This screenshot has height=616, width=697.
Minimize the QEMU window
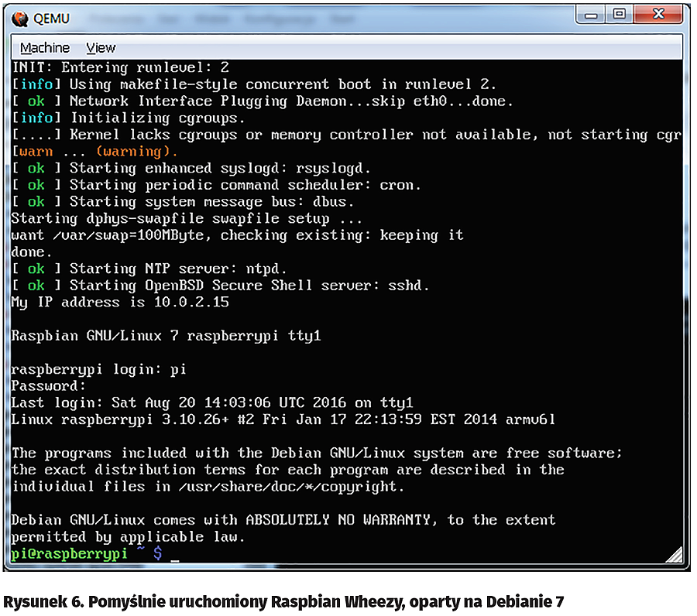pos(594,14)
